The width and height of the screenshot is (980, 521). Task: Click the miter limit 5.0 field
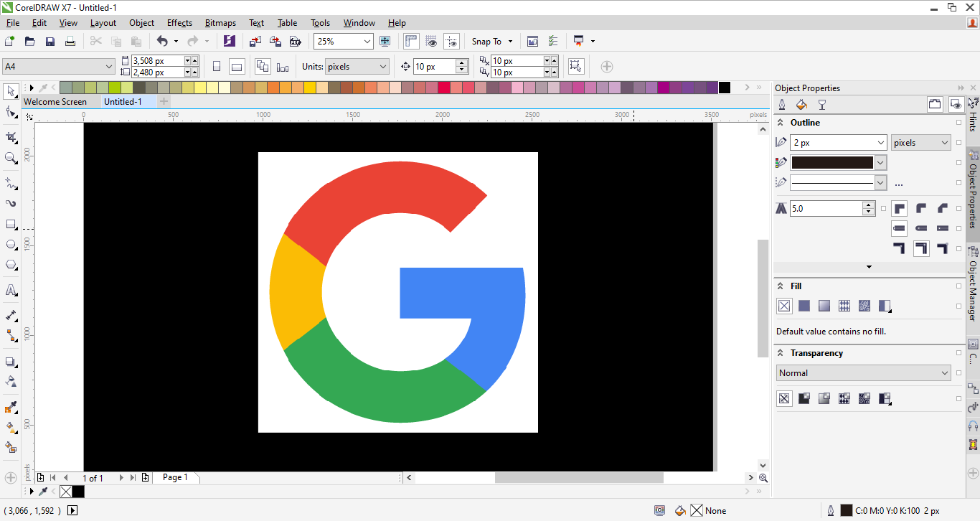(x=826, y=209)
